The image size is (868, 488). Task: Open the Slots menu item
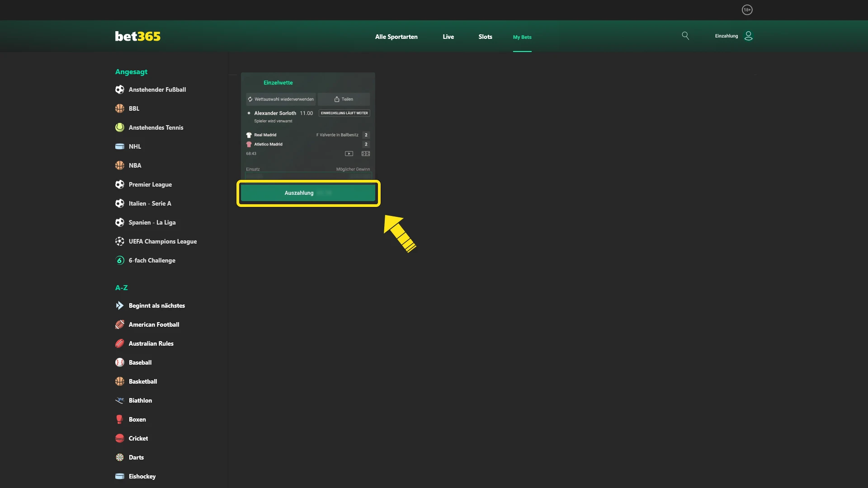(x=485, y=37)
